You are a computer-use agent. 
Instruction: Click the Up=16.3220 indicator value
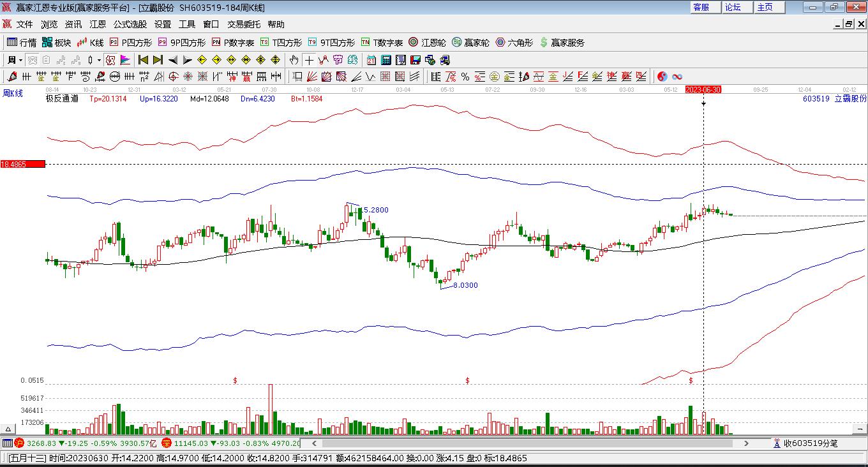coord(159,99)
